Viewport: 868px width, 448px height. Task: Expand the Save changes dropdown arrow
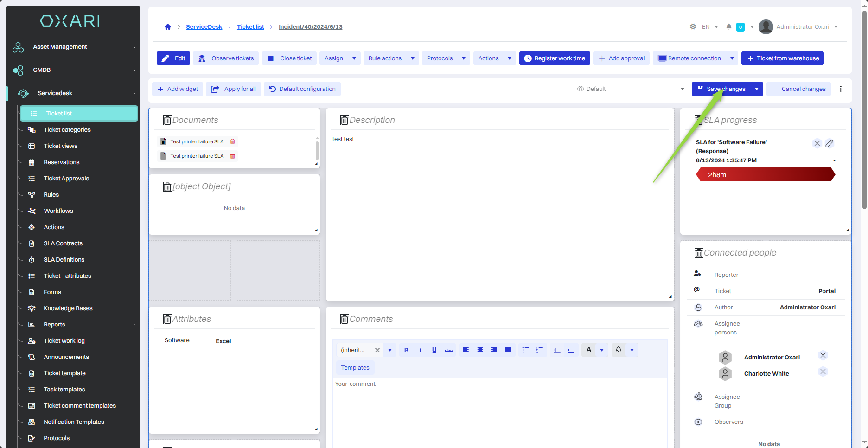[757, 89]
